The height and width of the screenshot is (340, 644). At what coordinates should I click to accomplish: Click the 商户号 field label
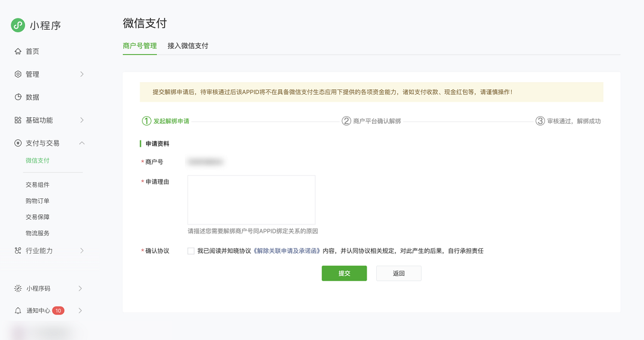[154, 162]
